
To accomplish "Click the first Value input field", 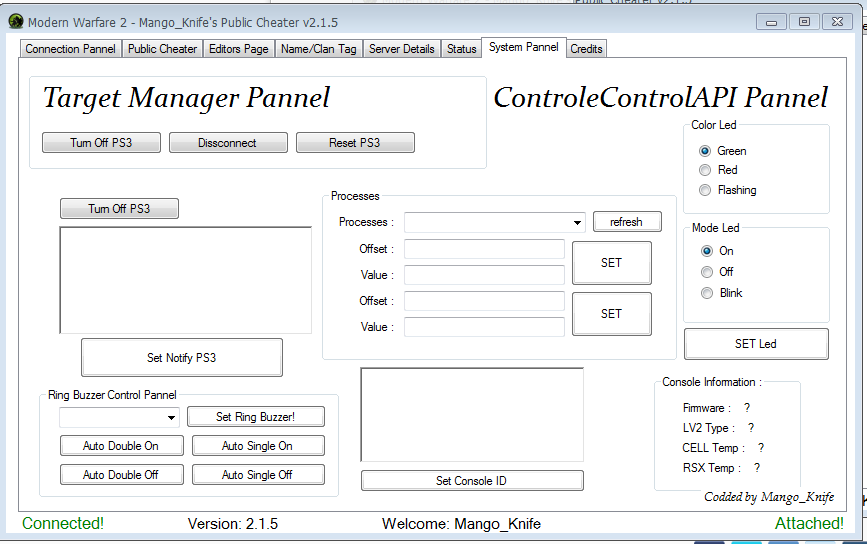I will pyautogui.click(x=484, y=275).
